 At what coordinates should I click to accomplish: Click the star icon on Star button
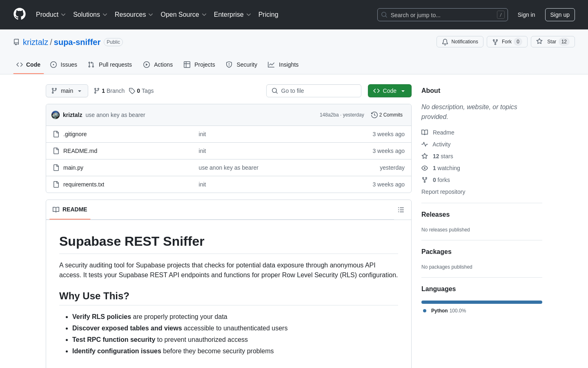(x=539, y=42)
